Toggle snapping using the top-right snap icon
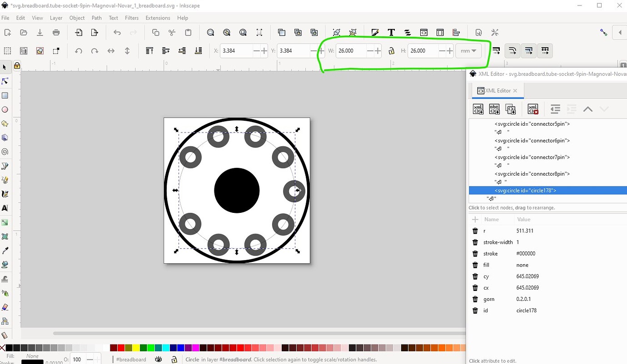Viewport: 627px width, 364px height. (604, 32)
